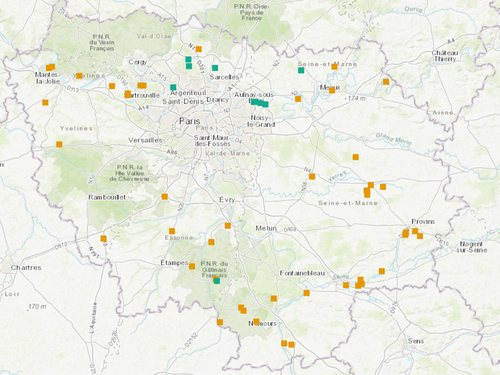This screenshot has height=375, width=500.
Task: Click the Paris city label
Action: pyautogui.click(x=190, y=121)
